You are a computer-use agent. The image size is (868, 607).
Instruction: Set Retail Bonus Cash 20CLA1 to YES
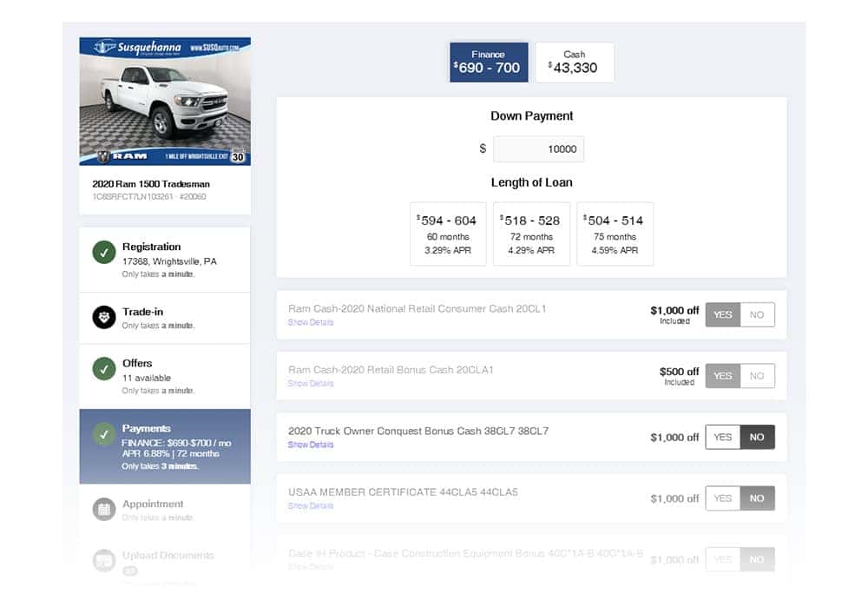pos(722,375)
